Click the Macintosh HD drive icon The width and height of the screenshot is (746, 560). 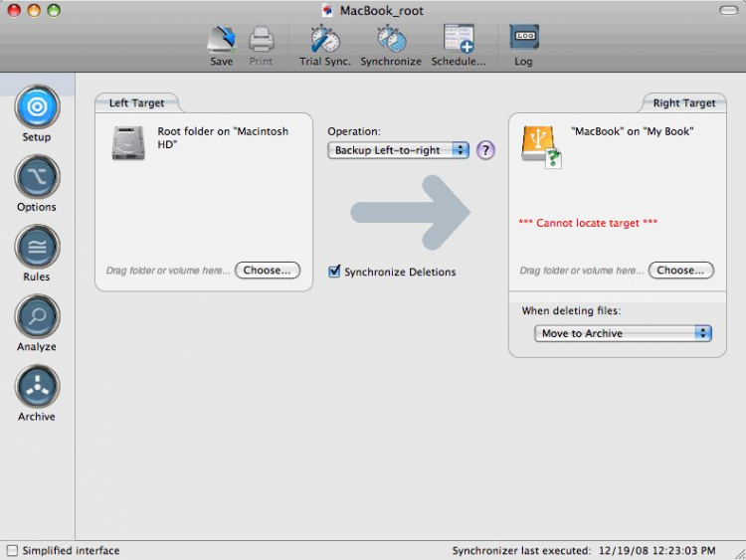(128, 143)
